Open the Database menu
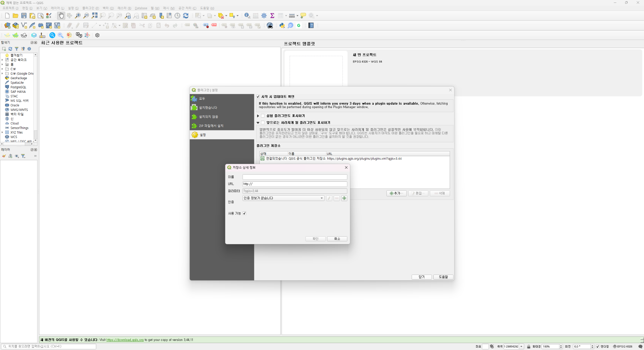Screen dimensions: 644x350 pyautogui.click(x=141, y=8)
